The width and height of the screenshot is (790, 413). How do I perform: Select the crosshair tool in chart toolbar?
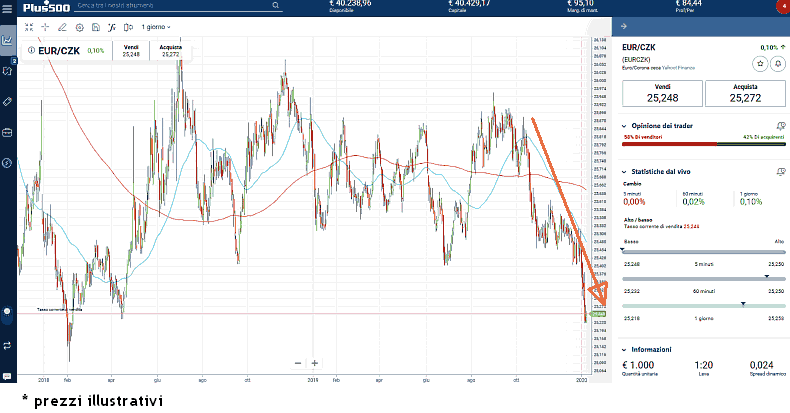pyautogui.click(x=45, y=26)
